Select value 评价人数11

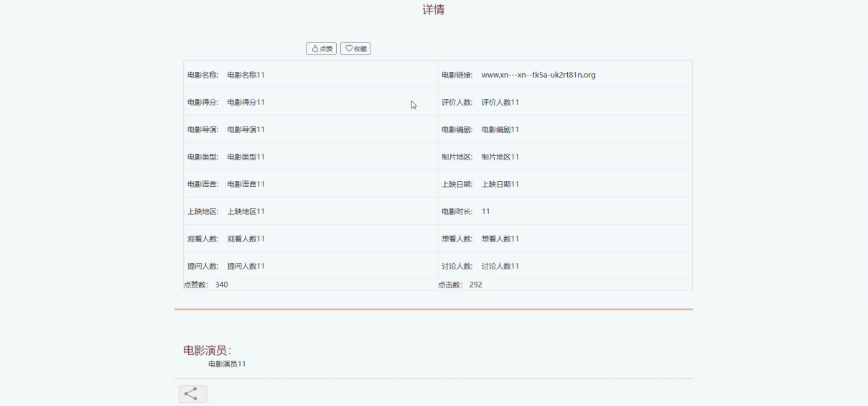click(x=500, y=102)
